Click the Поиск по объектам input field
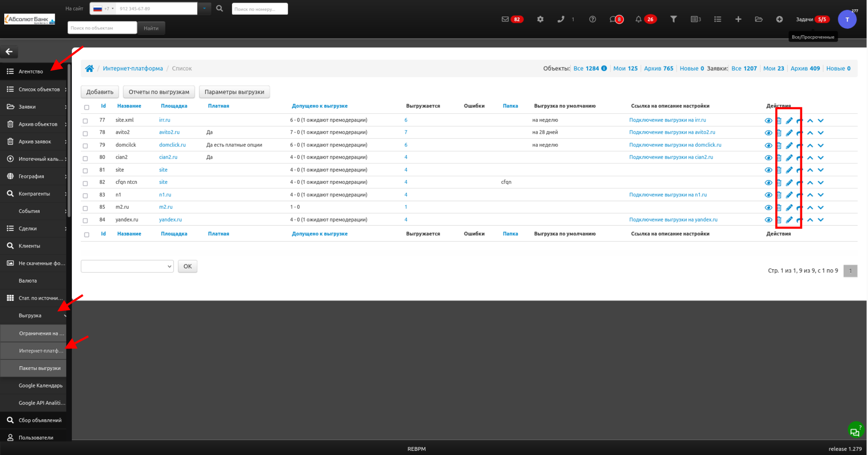 102,28
